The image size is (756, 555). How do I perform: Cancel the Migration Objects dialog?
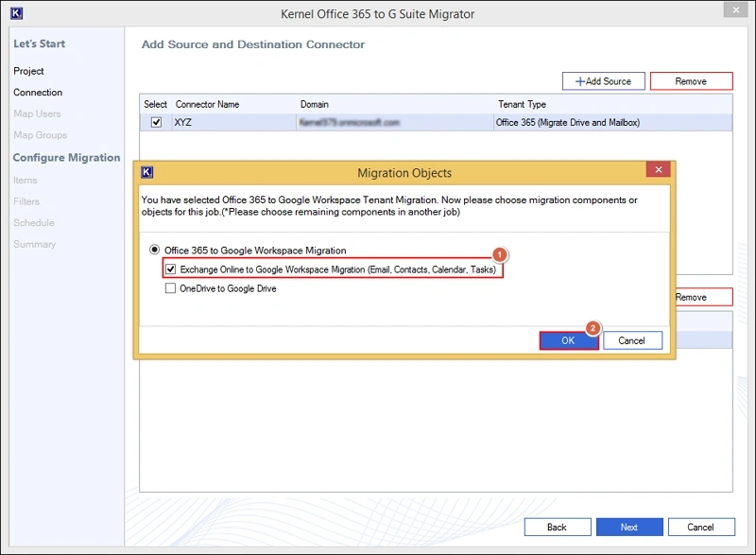(631, 340)
